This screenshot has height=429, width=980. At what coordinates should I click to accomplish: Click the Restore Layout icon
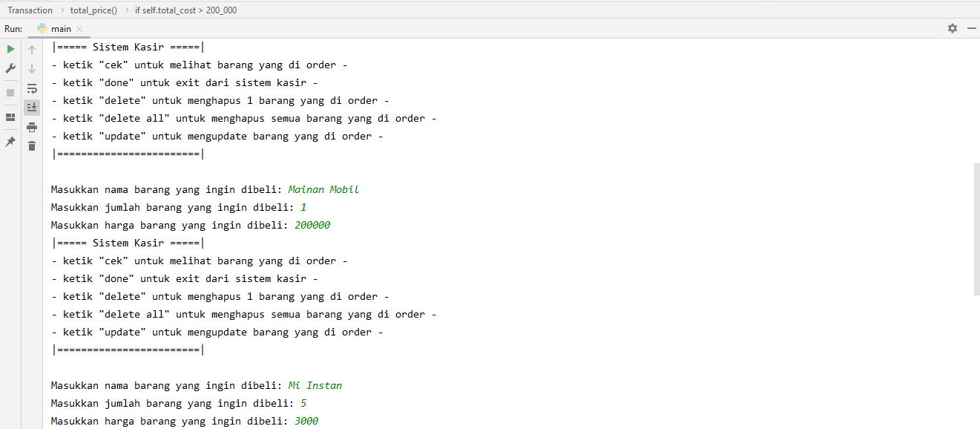point(10,117)
